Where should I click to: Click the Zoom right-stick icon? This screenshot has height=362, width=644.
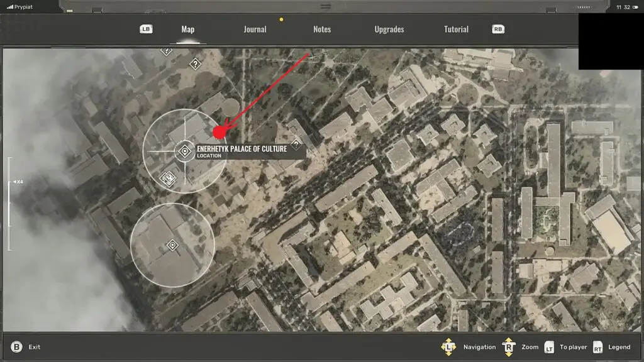[508, 347]
